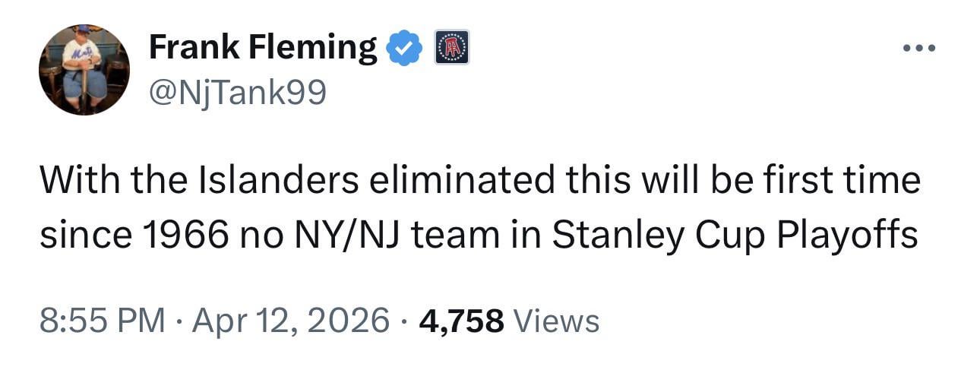980x370 pixels.
Task: Open Frank Fleming's profile picture
Action: tap(84, 70)
